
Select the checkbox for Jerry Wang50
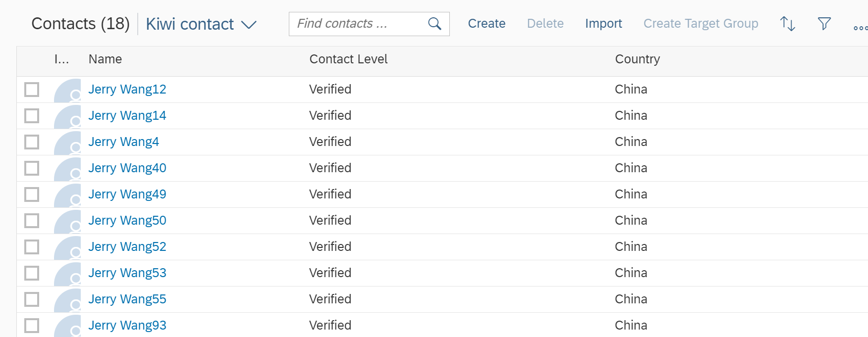pos(32,221)
